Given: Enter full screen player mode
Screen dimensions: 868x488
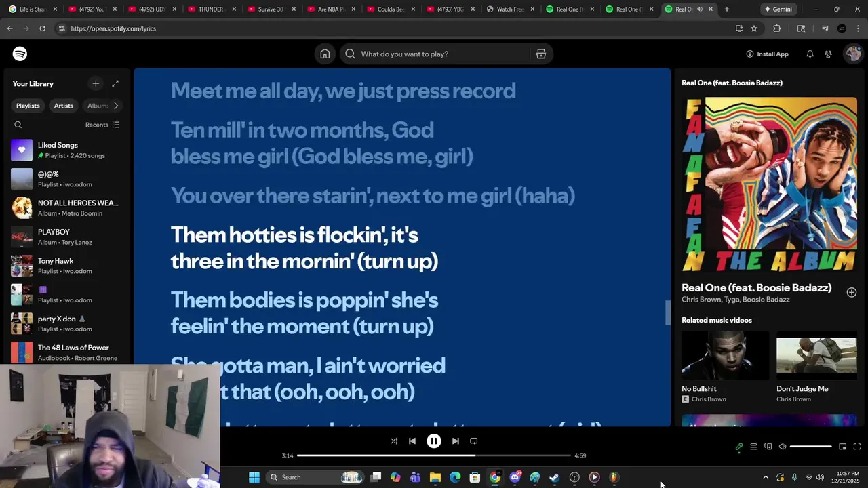Looking at the screenshot, I should 857,447.
